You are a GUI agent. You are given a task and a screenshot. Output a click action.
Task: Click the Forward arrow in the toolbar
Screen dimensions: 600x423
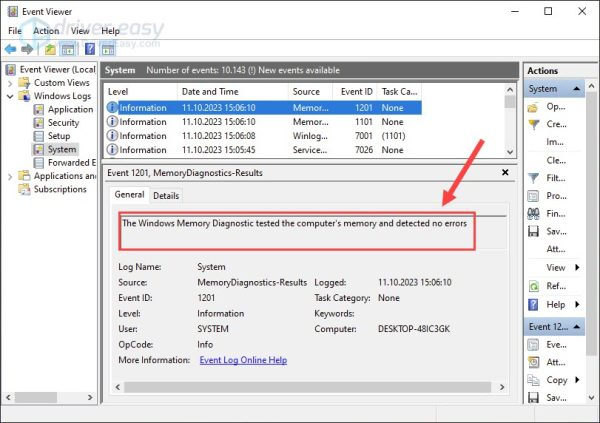27,48
